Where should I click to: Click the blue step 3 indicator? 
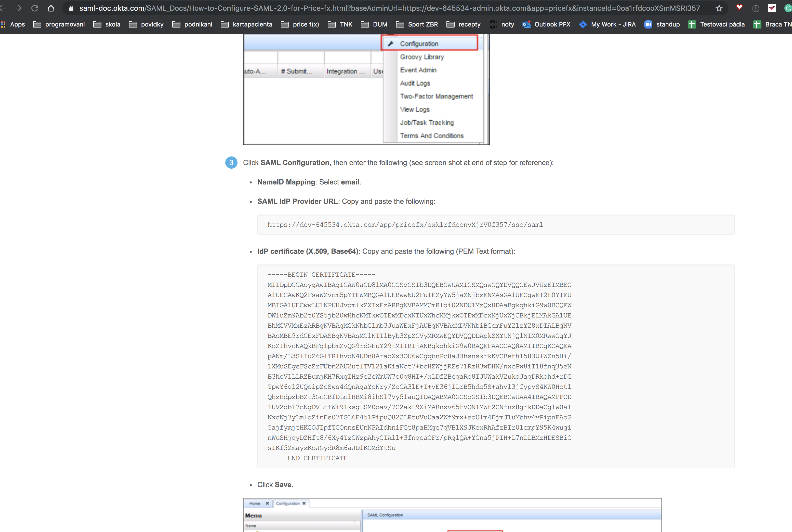click(231, 163)
